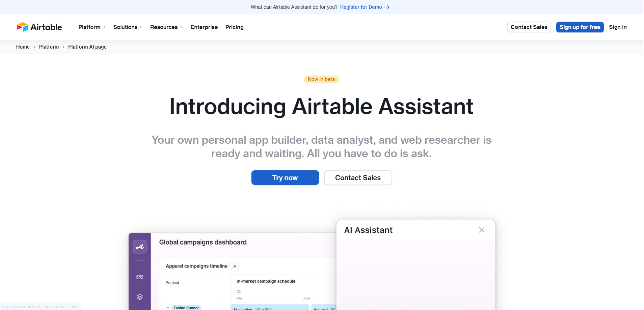The height and width of the screenshot is (310, 644).
Task: Click the Try now button
Action: tap(285, 177)
